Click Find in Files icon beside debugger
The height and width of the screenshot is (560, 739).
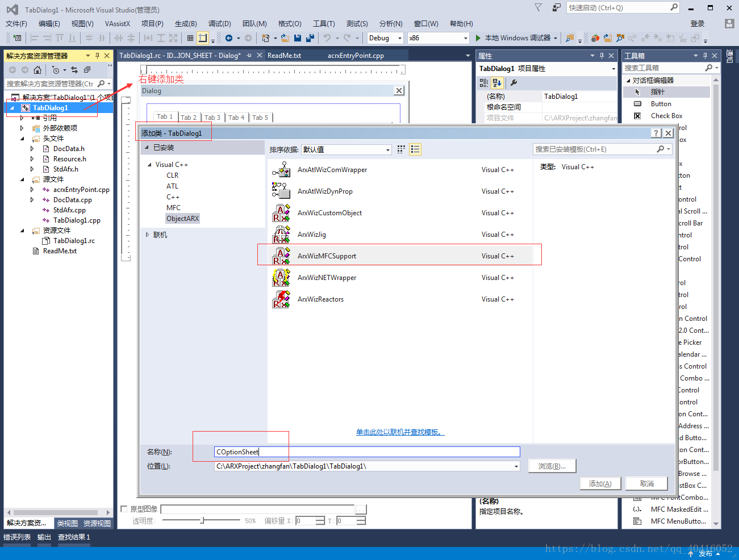[x=570, y=38]
